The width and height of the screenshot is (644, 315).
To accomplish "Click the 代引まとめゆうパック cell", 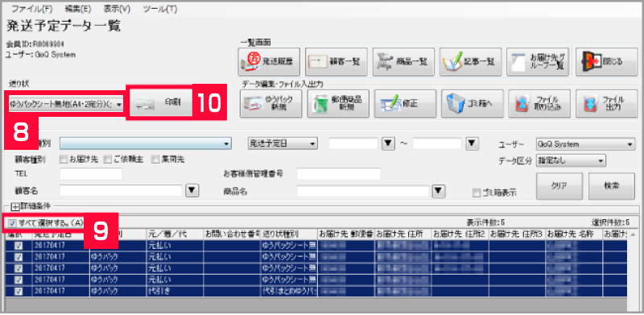I will pyautogui.click(x=289, y=291).
